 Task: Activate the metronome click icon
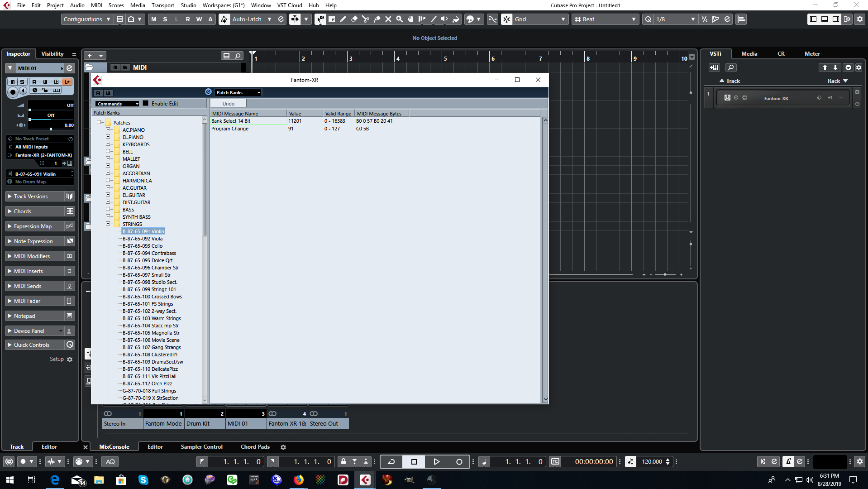(788, 461)
